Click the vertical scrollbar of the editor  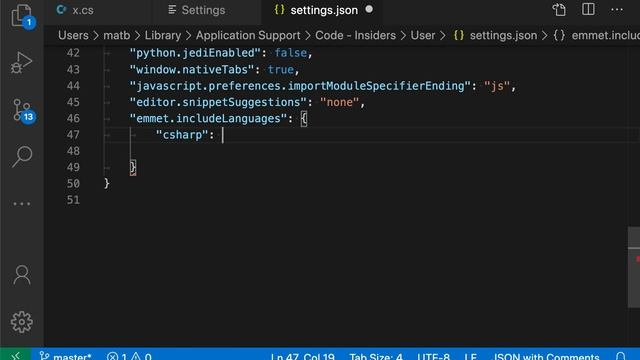(634, 267)
